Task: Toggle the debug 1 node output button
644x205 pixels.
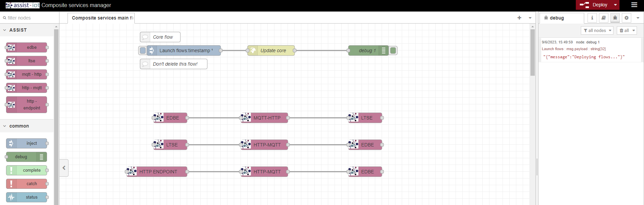Action: (x=393, y=50)
